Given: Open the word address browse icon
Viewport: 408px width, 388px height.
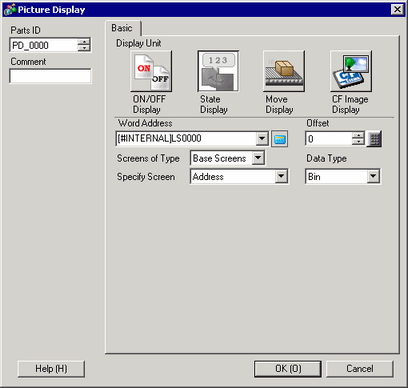Looking at the screenshot, I should (279, 139).
